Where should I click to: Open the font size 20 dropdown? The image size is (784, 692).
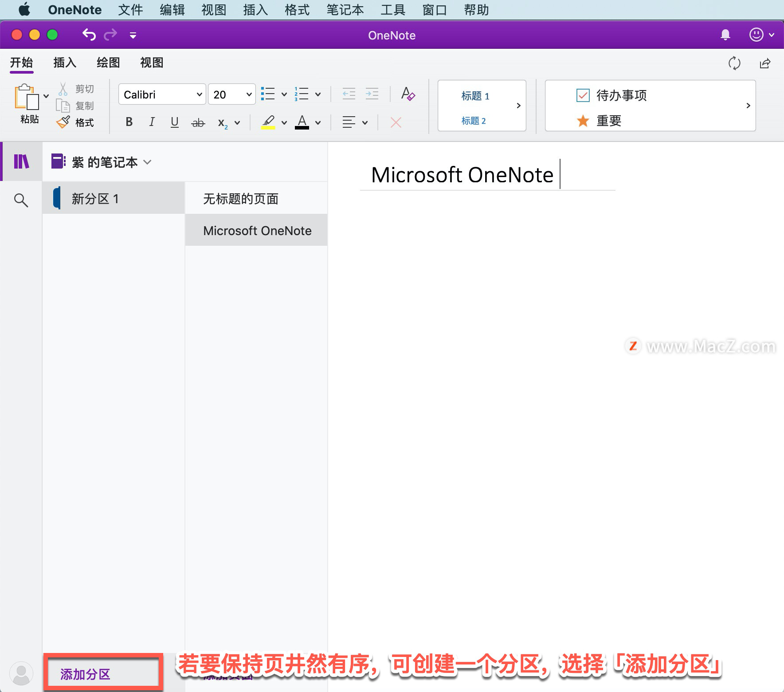(232, 94)
